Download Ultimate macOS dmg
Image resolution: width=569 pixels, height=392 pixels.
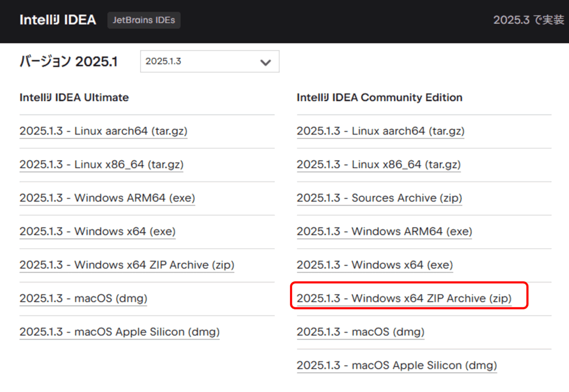tap(83, 299)
